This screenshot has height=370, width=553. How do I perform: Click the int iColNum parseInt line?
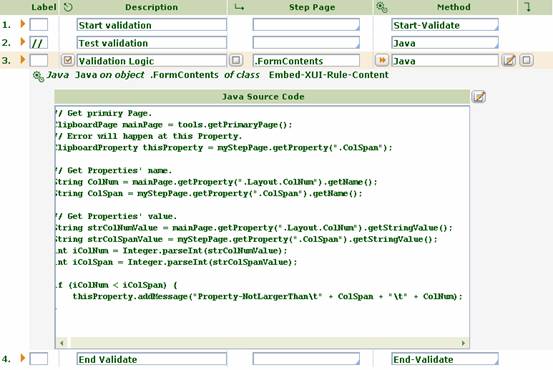[171, 250]
